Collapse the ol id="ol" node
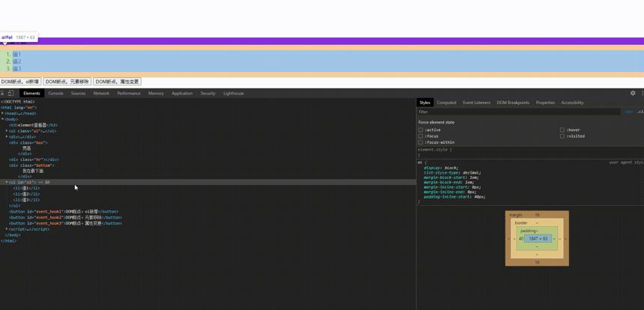 [7, 182]
